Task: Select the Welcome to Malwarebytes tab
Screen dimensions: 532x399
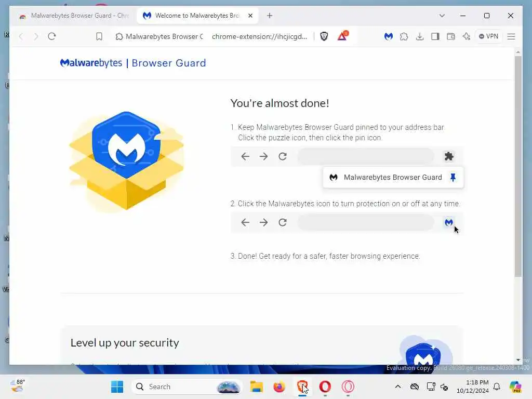Action: click(197, 16)
